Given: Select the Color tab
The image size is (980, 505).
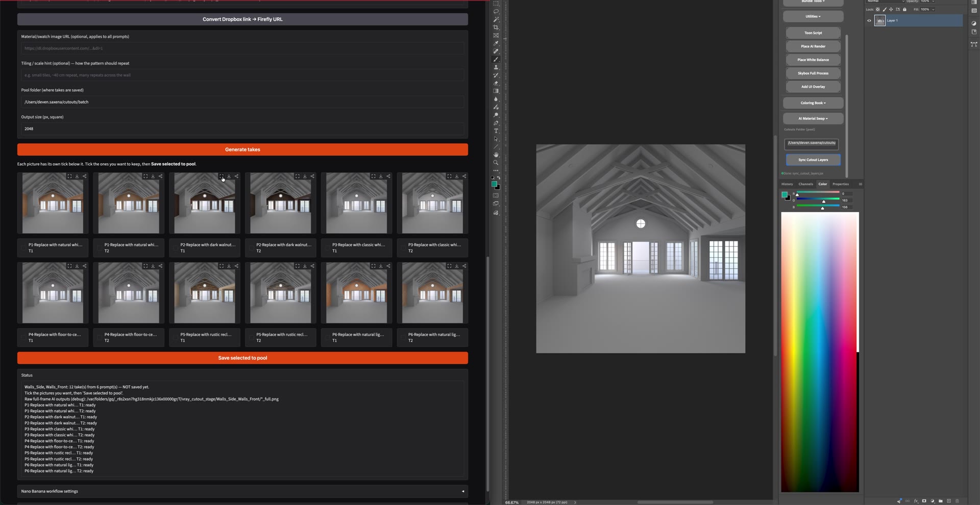Looking at the screenshot, I should (x=823, y=184).
